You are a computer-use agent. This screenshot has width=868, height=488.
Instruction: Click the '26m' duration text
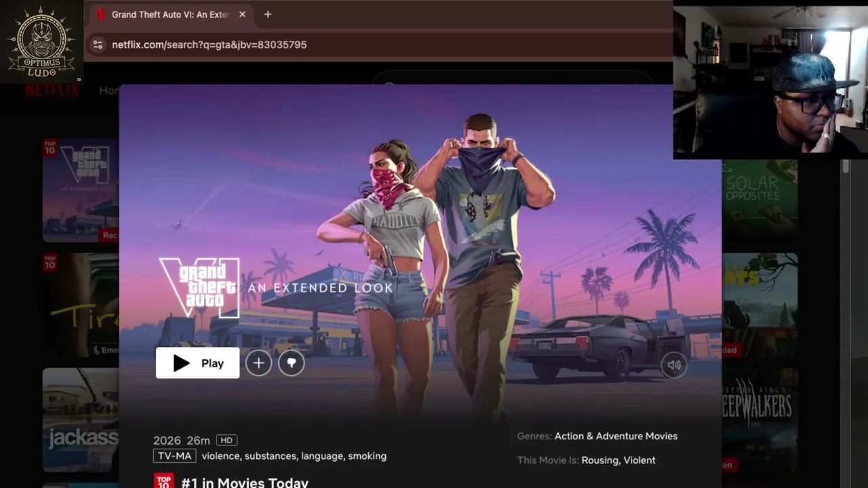[199, 441]
